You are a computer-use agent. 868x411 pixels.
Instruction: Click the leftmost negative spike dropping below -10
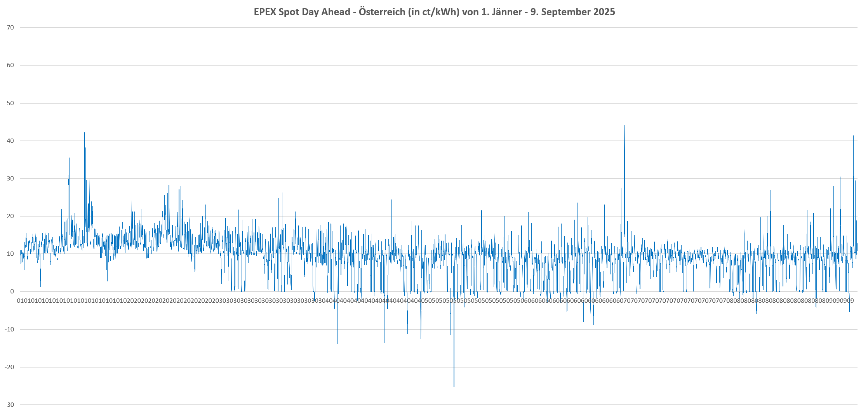click(338, 343)
